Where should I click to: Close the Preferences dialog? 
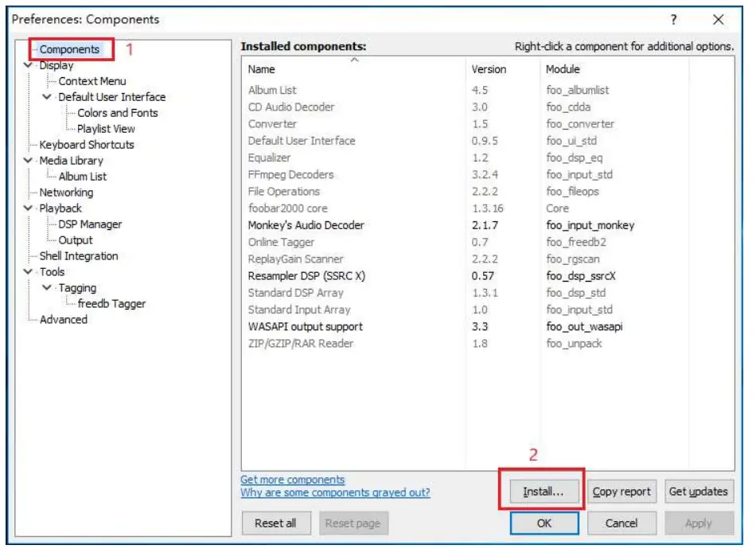tap(718, 19)
